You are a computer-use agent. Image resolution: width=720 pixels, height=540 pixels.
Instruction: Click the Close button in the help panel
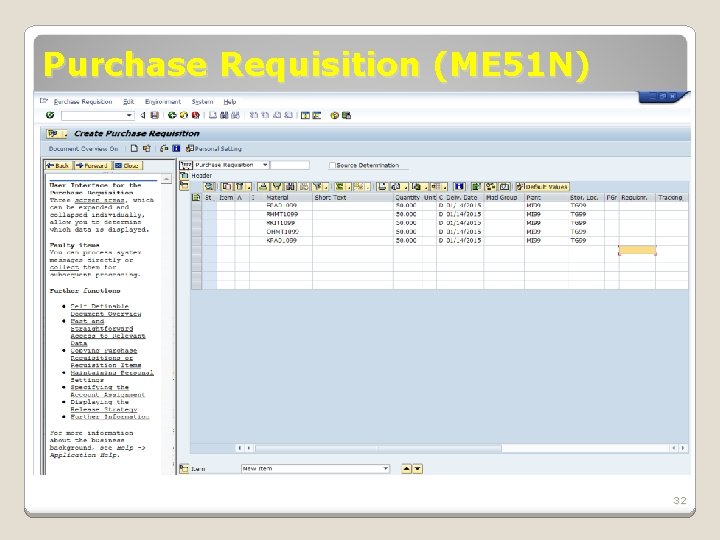[127, 165]
